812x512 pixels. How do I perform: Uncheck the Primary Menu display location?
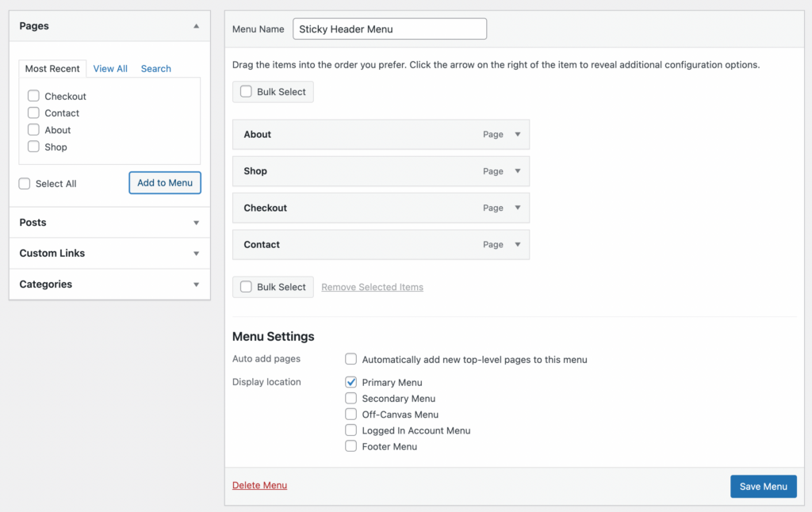(350, 381)
